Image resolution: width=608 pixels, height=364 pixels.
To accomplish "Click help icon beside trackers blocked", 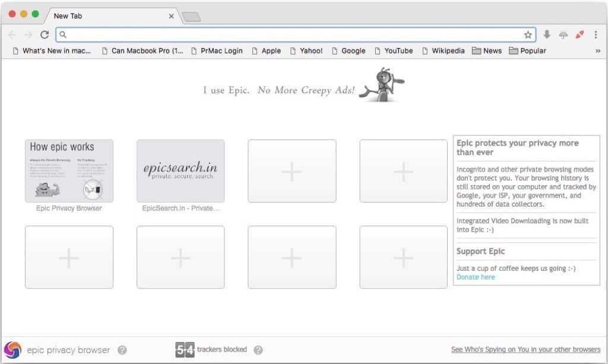I will (x=258, y=350).
